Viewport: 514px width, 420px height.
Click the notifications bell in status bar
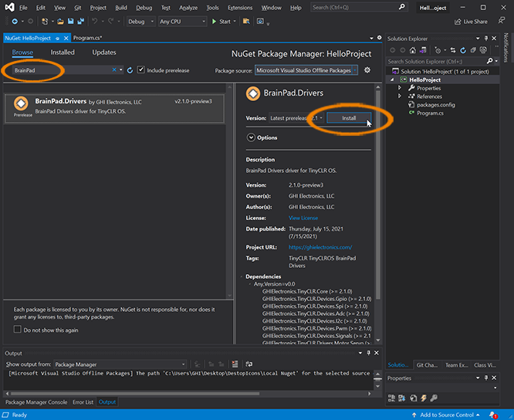coord(493,415)
